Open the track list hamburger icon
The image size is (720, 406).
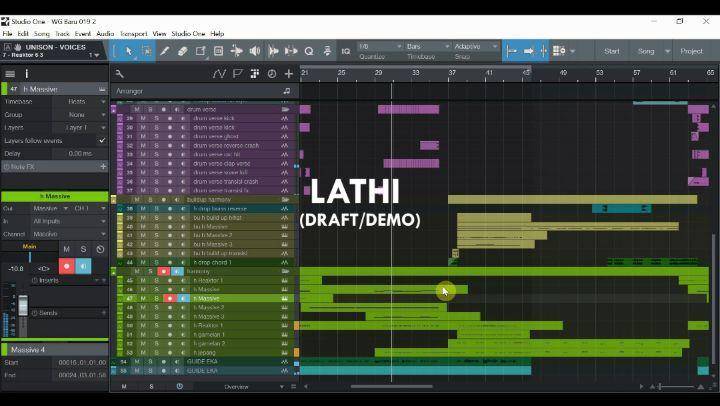point(10,73)
